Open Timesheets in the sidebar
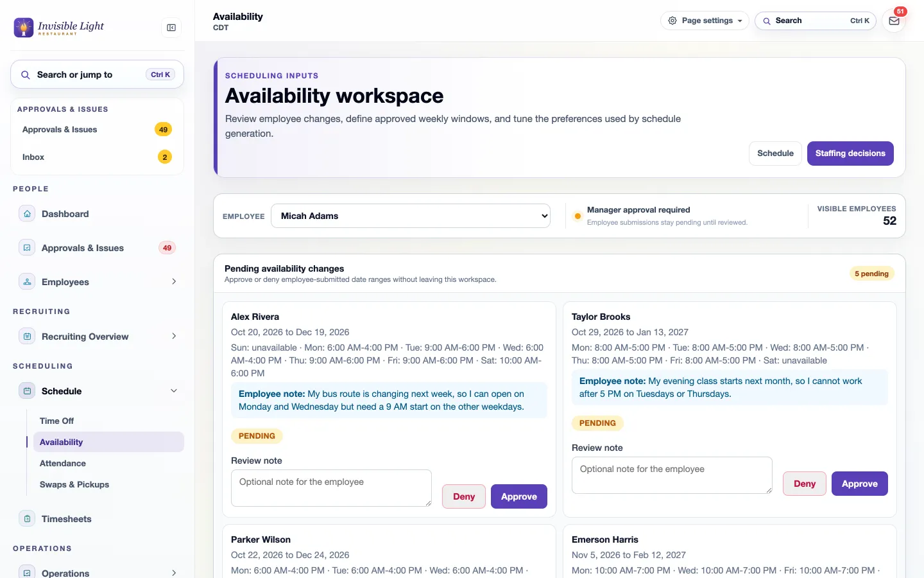 pos(97,519)
